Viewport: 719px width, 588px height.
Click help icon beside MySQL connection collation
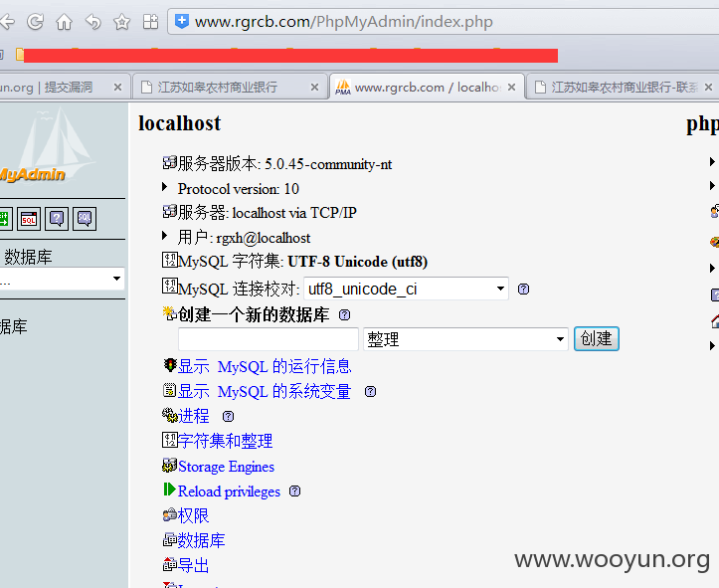(523, 289)
